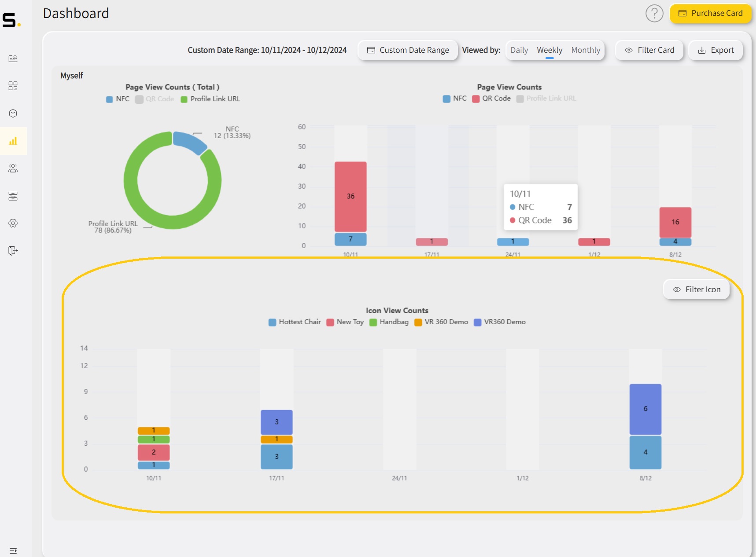Click the card templates icon in sidebar
The height and width of the screenshot is (557, 756).
(x=13, y=196)
